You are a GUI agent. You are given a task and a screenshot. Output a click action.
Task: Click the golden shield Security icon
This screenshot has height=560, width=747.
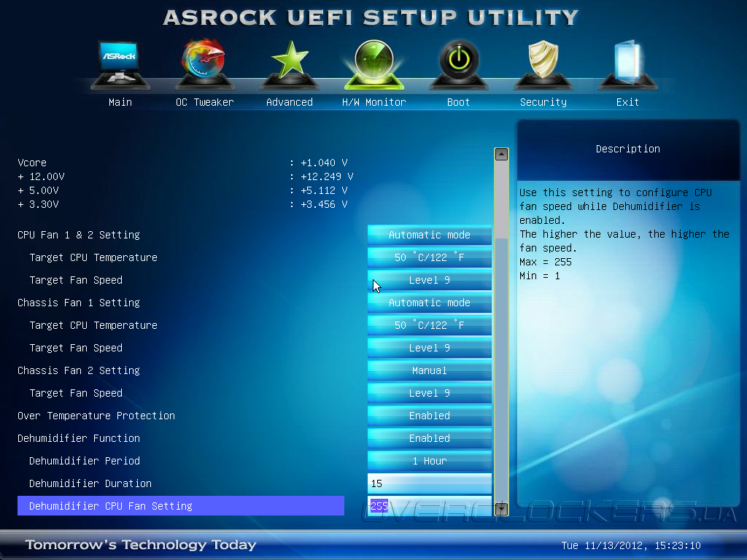pyautogui.click(x=543, y=64)
